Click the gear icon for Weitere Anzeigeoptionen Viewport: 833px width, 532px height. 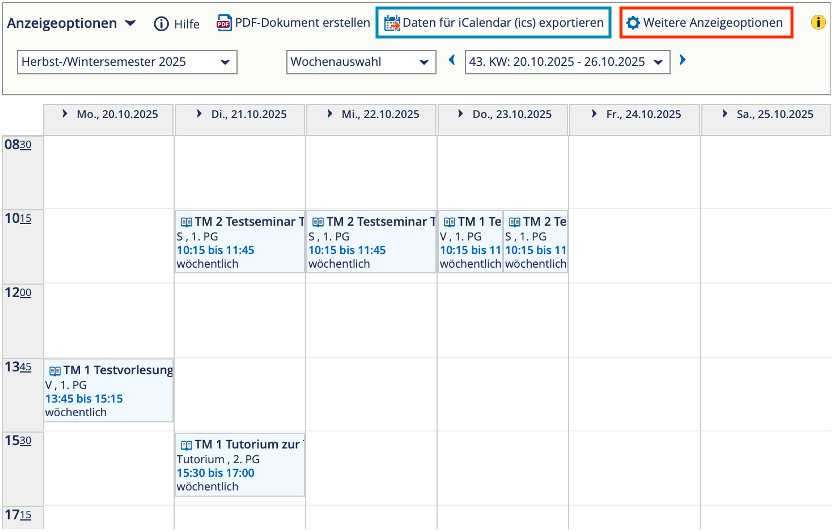click(633, 23)
